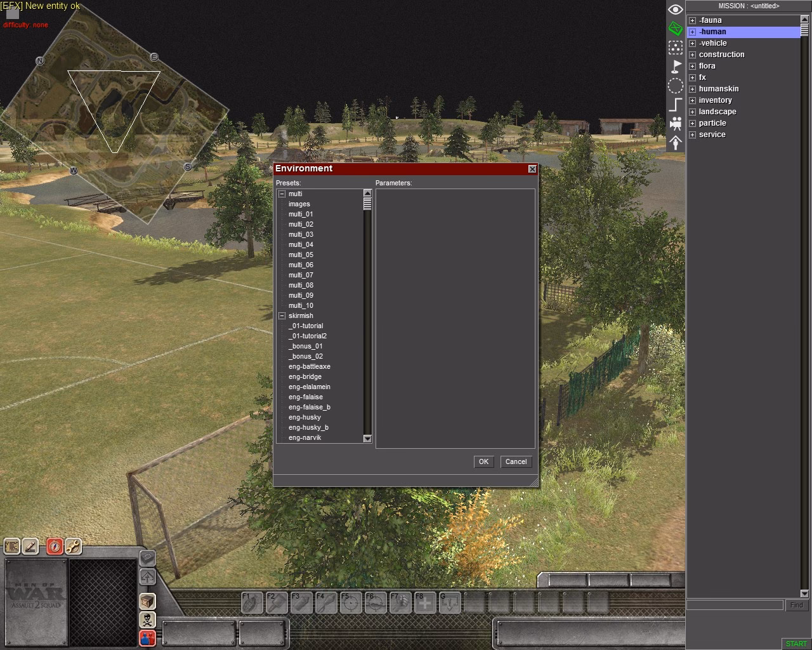This screenshot has height=650, width=812.
Task: Click the wooden crate inventory icon
Action: click(x=147, y=601)
